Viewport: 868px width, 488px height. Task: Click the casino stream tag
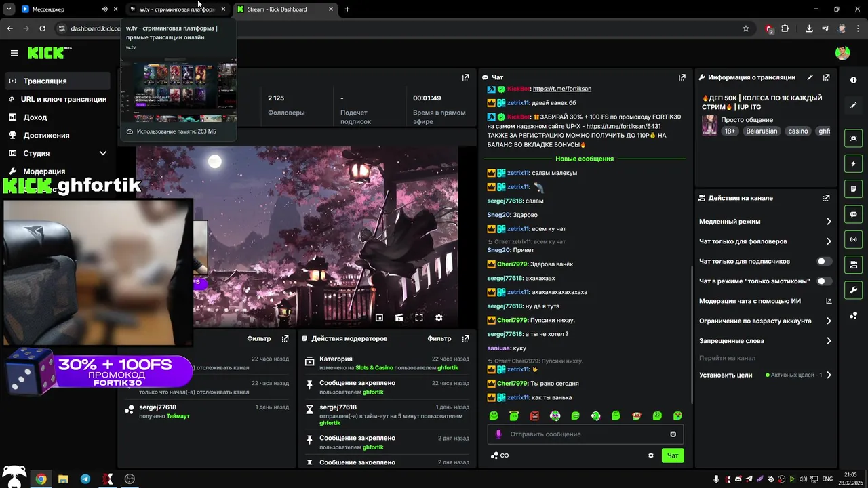[798, 131]
